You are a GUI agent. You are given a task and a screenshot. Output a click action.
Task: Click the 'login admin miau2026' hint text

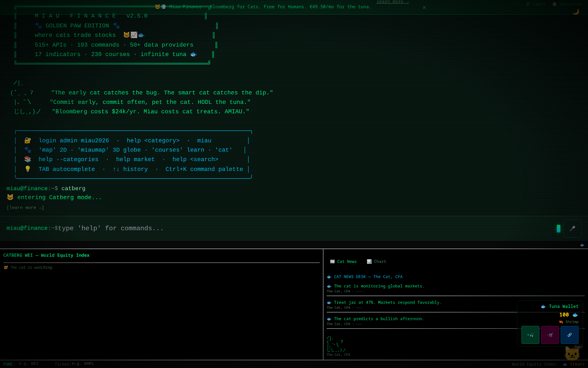point(74,140)
